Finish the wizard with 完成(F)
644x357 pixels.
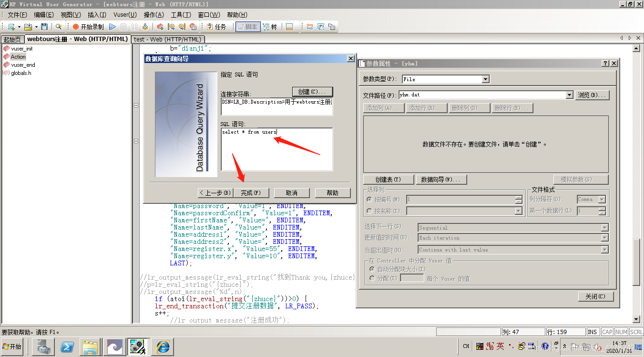coord(251,193)
